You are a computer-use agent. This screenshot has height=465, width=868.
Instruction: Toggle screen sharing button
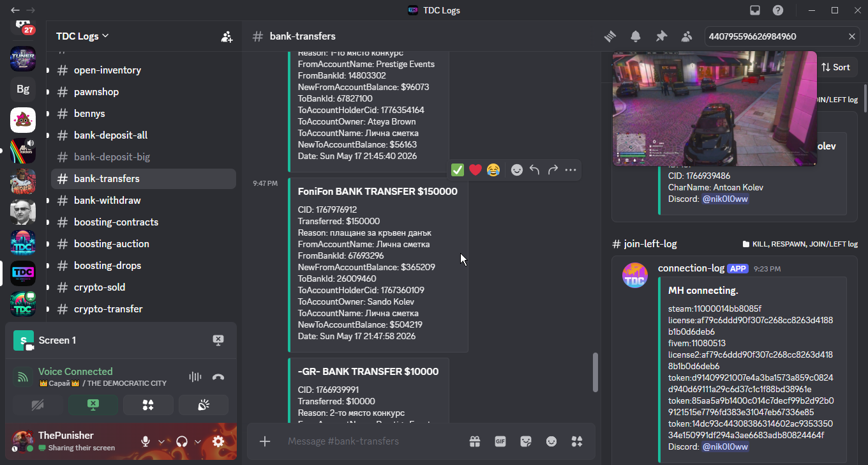93,405
